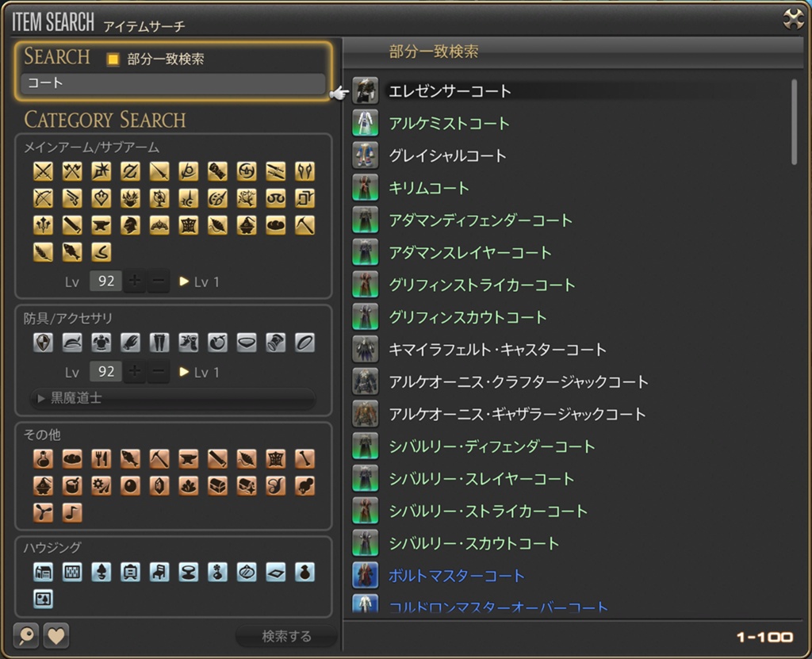Click the 検索する search button
Viewport: 812px width, 659px height.
286,636
